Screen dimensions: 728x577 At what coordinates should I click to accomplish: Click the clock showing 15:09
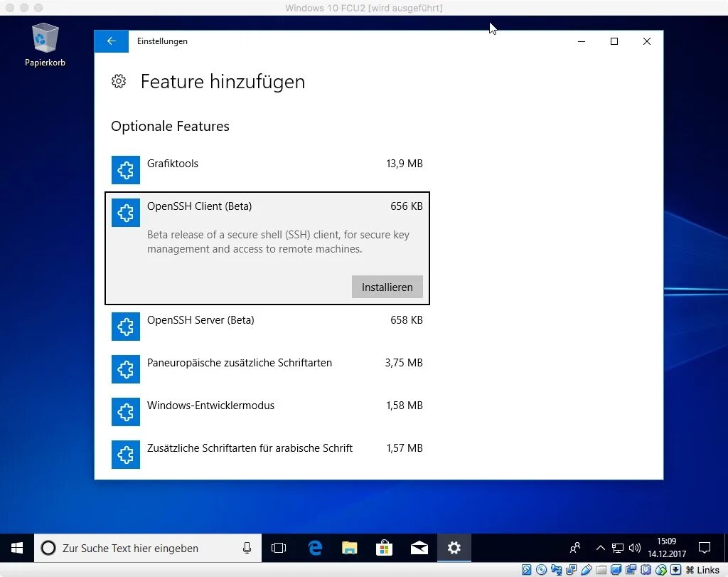click(667, 549)
